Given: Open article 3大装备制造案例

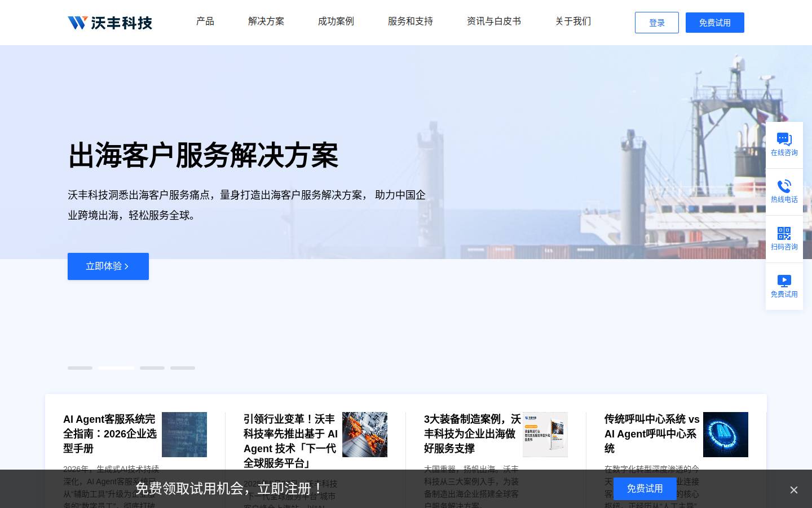Looking at the screenshot, I should 473,433.
